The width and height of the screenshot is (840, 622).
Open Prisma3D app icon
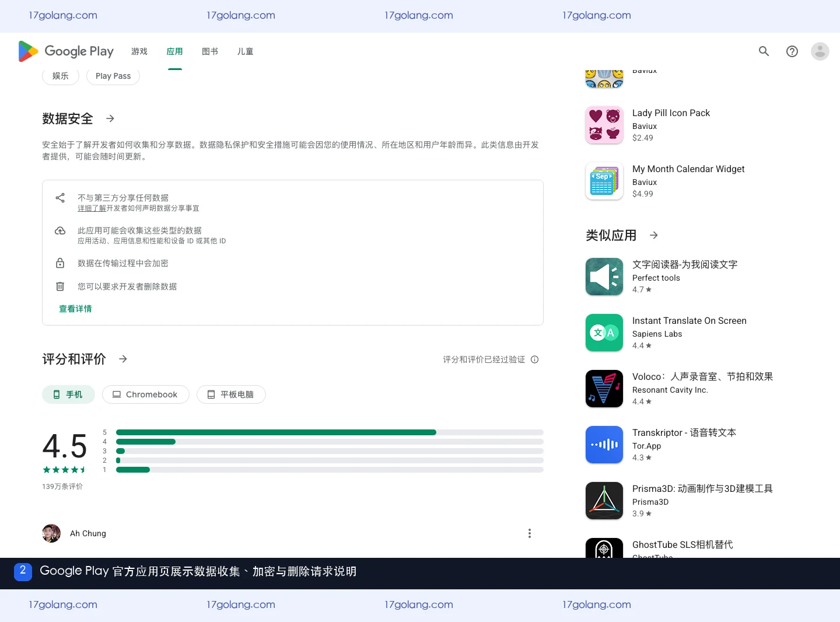click(x=604, y=501)
